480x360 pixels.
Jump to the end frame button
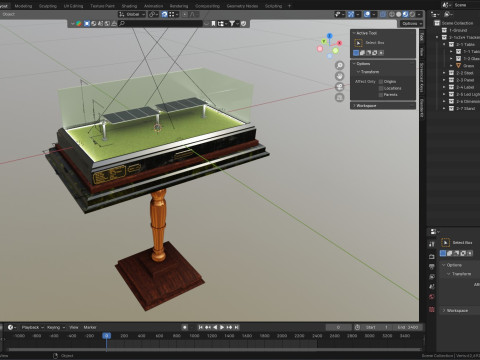pyautogui.click(x=236, y=327)
